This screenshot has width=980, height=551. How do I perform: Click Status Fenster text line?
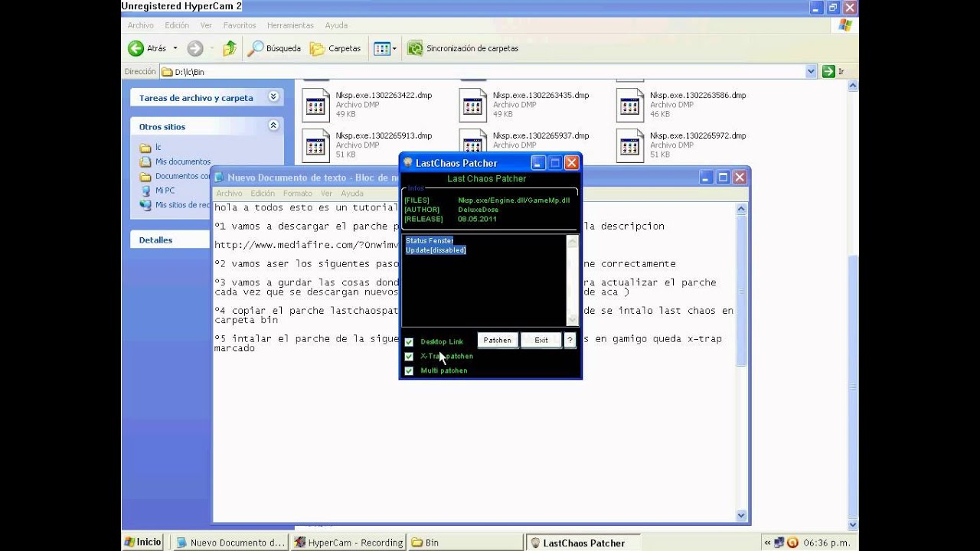pos(430,240)
